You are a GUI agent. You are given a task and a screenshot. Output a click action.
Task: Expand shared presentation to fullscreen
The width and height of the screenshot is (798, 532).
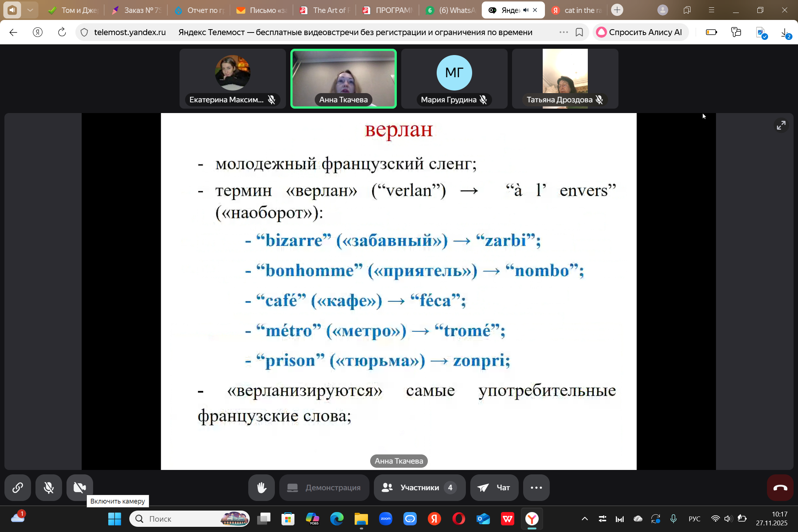(x=781, y=125)
